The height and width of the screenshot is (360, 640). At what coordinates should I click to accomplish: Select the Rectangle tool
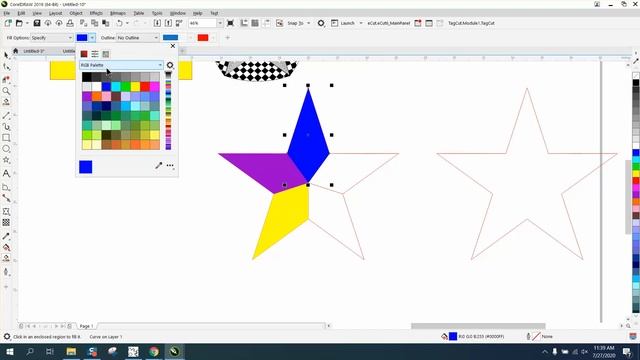6,138
